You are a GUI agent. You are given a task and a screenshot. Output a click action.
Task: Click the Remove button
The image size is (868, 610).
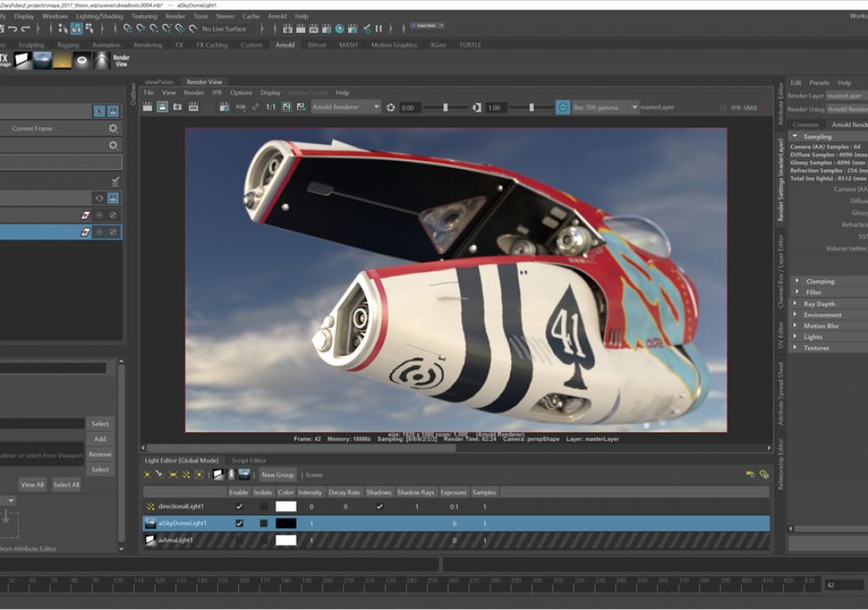(100, 454)
